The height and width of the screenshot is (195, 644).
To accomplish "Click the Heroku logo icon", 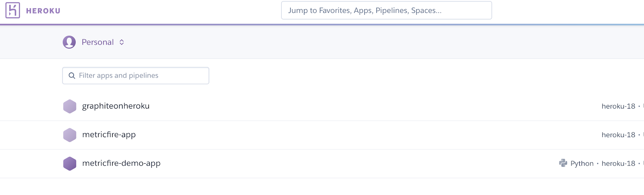I will coord(12,10).
